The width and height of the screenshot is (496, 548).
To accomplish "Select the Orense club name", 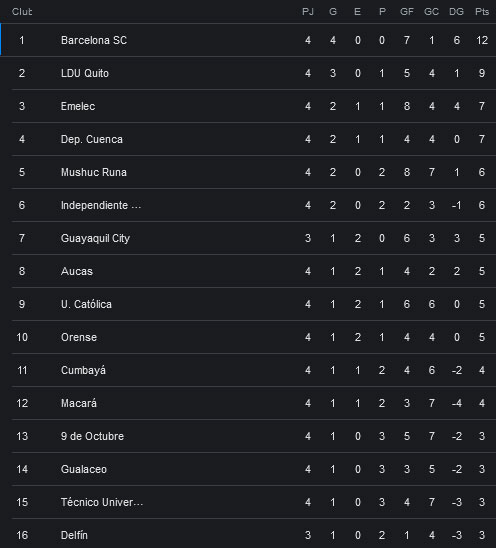I will coord(79,337).
